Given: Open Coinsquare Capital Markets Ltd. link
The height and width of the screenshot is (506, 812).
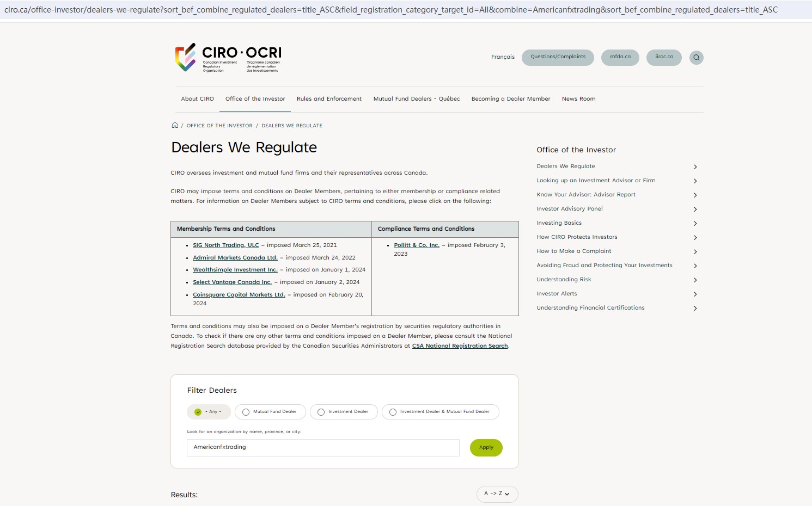Looking at the screenshot, I should 239,295.
